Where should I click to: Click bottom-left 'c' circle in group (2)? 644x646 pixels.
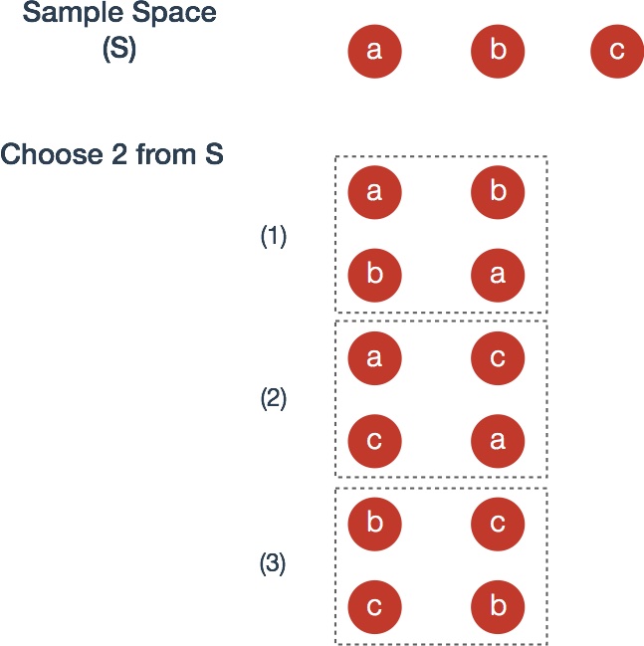[374, 441]
